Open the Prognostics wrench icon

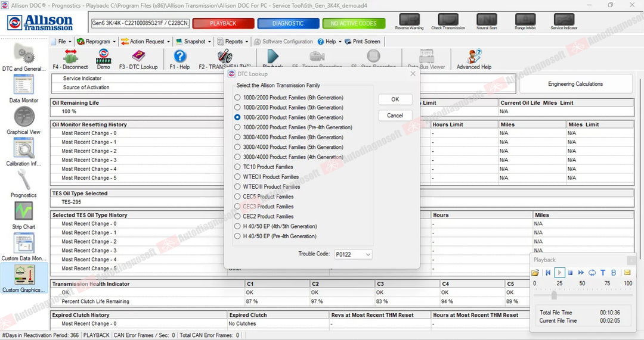(x=24, y=180)
